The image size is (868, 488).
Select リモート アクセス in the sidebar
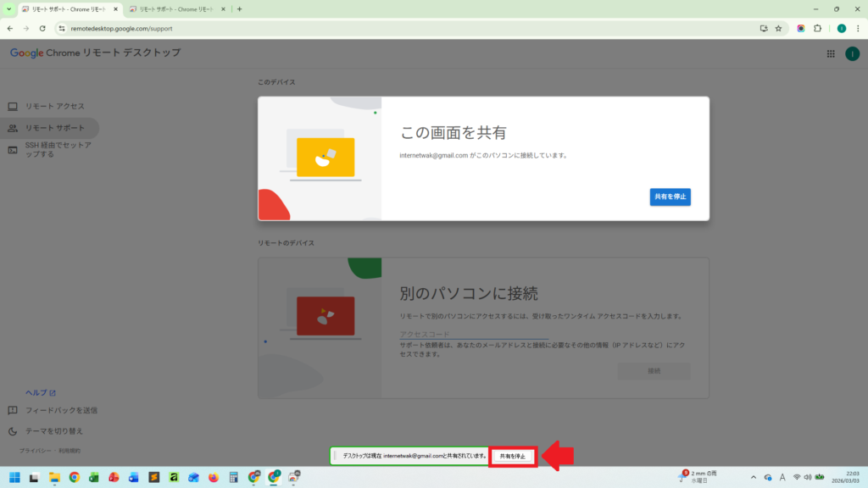pos(54,106)
